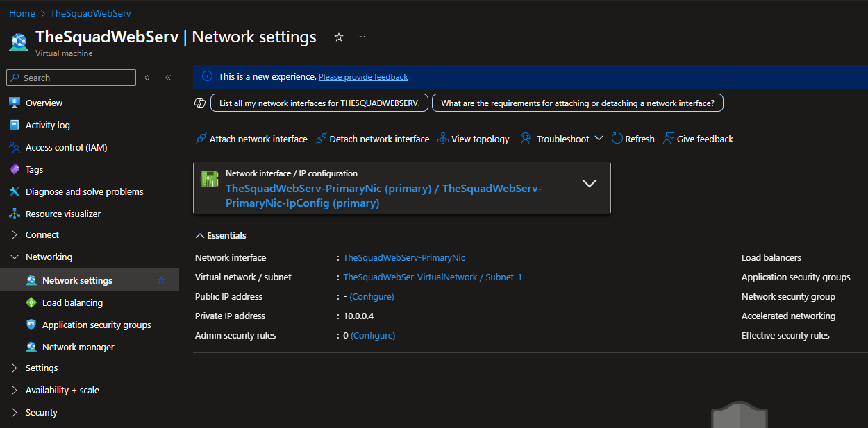Click the green network interface card icon
Viewport: 868px width, 428px height.
tap(210, 178)
